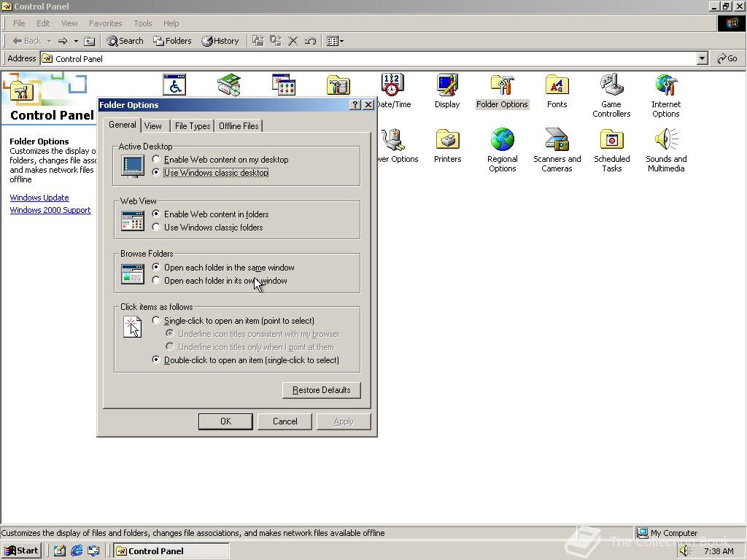The height and width of the screenshot is (560, 747).
Task: Confirm the dialog with OK
Action: 226,421
